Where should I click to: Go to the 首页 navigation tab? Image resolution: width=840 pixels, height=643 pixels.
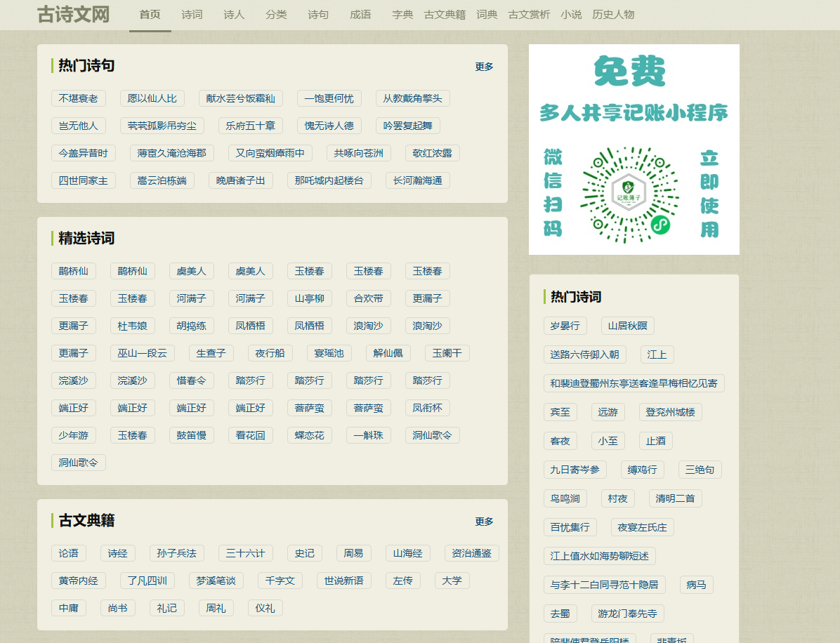(x=150, y=15)
